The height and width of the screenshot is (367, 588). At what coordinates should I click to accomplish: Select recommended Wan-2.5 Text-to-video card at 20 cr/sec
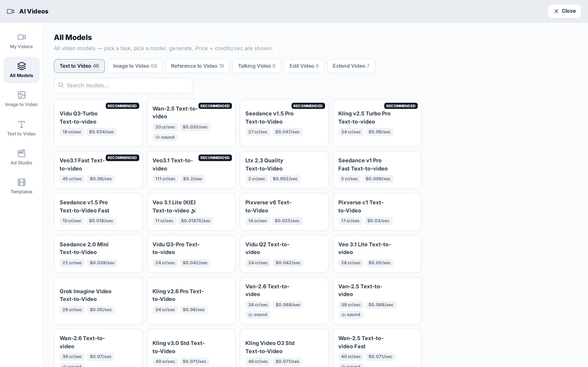click(191, 123)
